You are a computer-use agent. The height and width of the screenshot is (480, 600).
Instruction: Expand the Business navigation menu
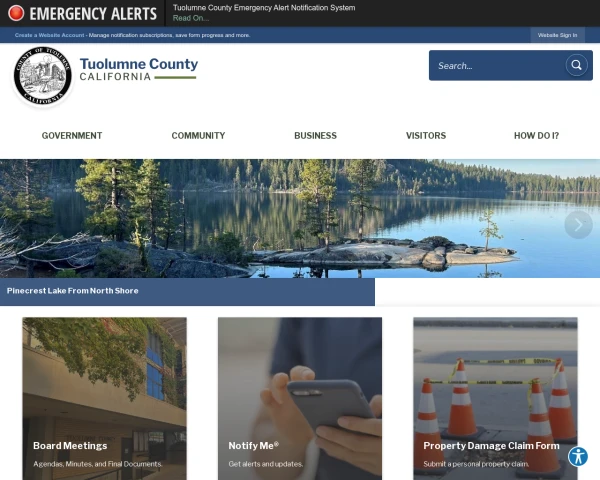(x=315, y=136)
